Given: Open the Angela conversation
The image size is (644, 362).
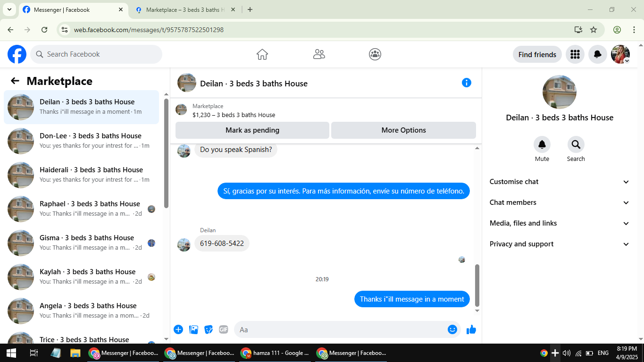Looking at the screenshot, I should pos(81,311).
